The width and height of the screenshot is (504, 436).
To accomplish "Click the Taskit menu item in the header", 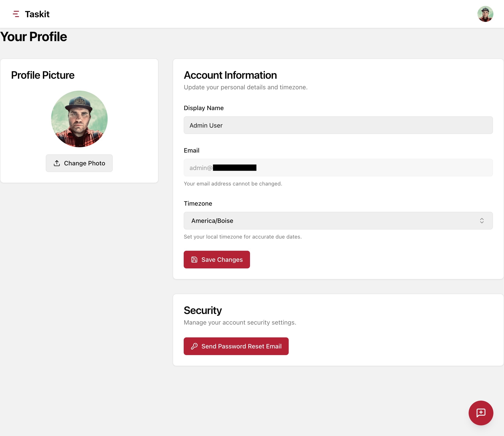I will tap(37, 14).
